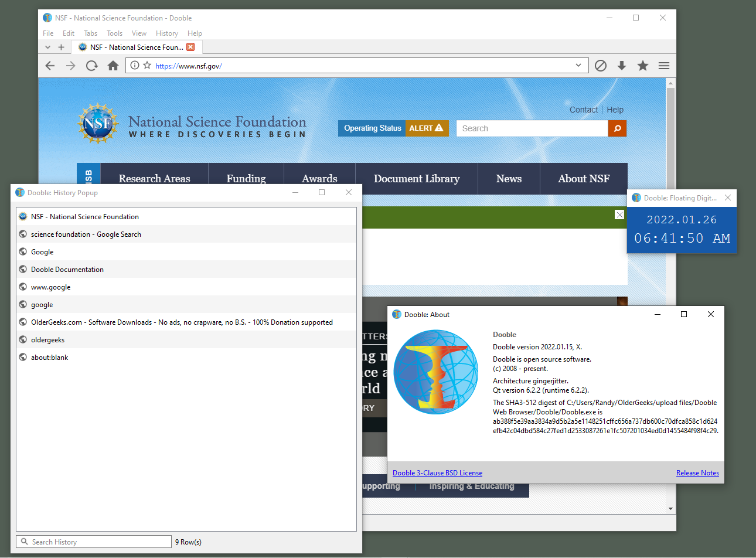
Task: Select the www.google history row
Action: (186, 287)
